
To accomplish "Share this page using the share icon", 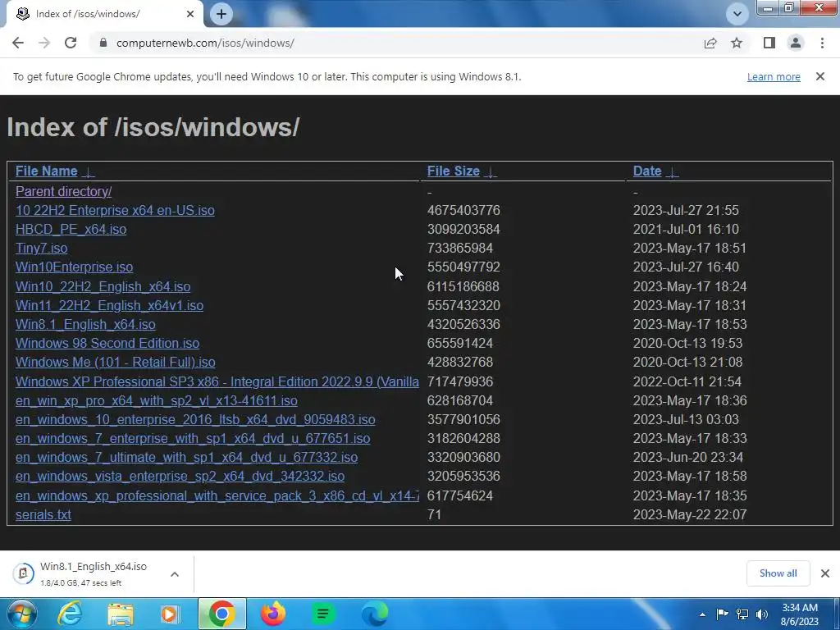I will [710, 43].
